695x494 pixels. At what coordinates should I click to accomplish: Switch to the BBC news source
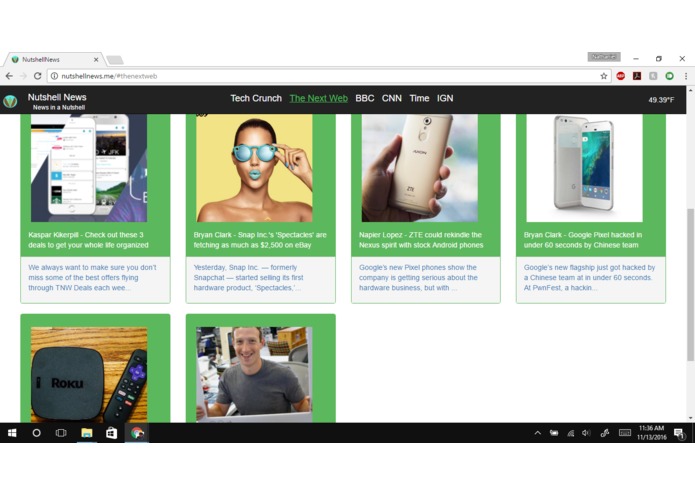pos(365,98)
